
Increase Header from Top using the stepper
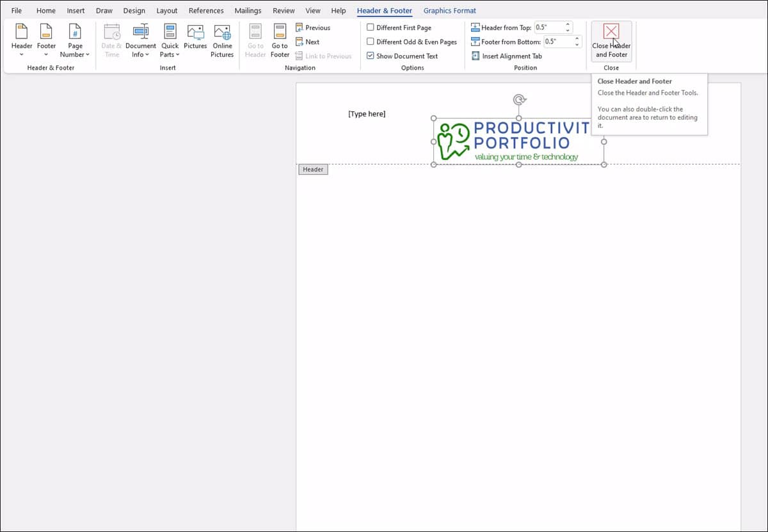click(567, 24)
